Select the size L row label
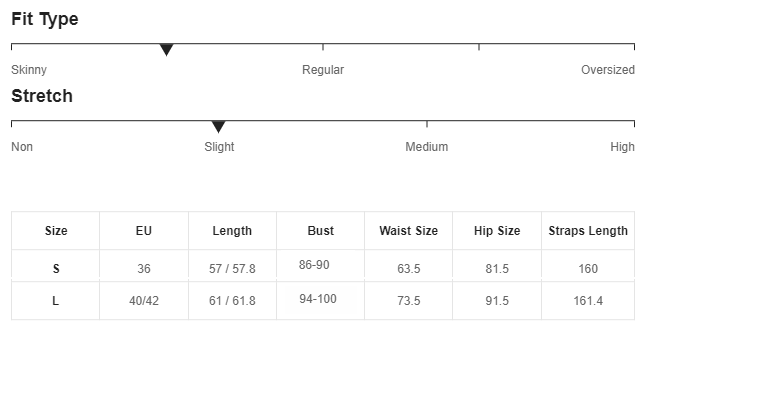 [55, 301]
